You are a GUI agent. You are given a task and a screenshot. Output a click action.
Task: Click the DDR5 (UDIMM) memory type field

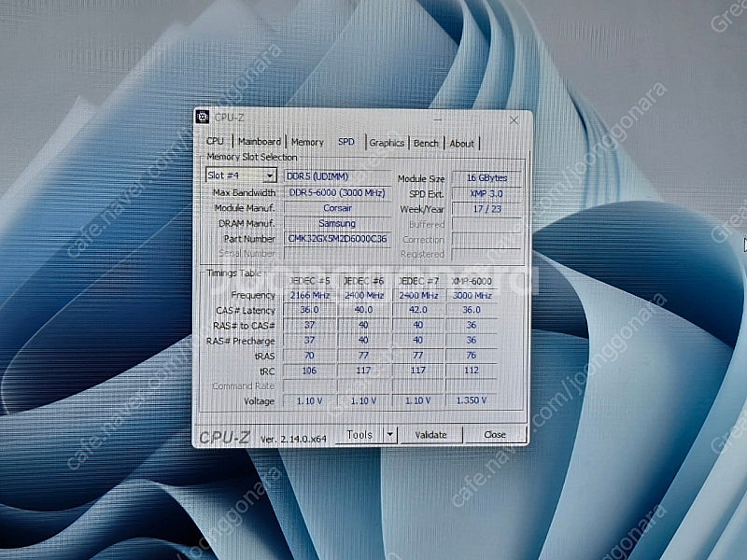tap(337, 176)
